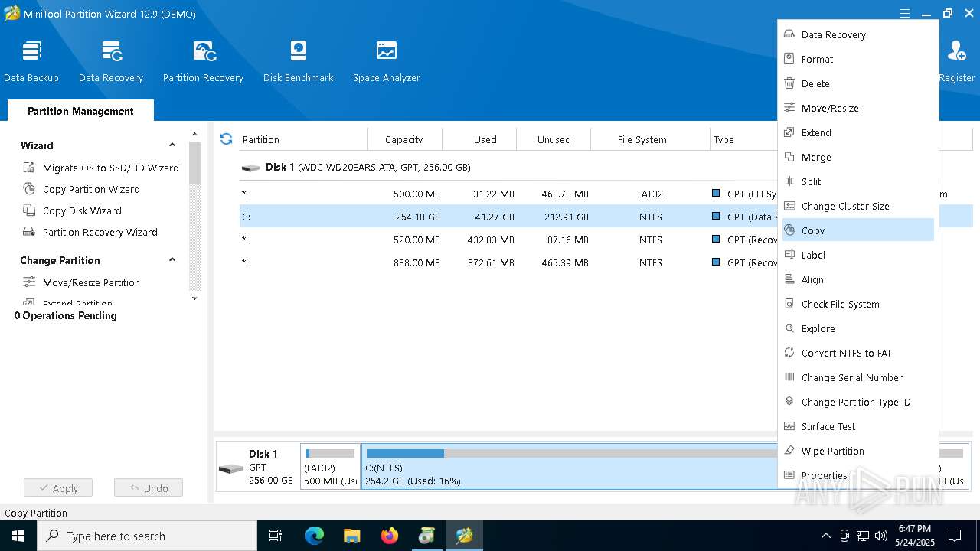Choose Wipe Partition in the context menu
The width and height of the screenshot is (980, 551).
tap(857, 451)
